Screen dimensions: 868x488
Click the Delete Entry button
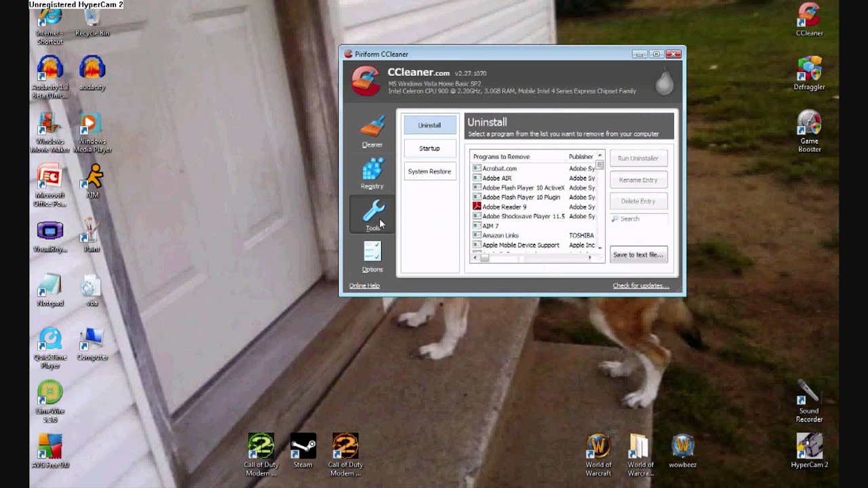point(638,201)
